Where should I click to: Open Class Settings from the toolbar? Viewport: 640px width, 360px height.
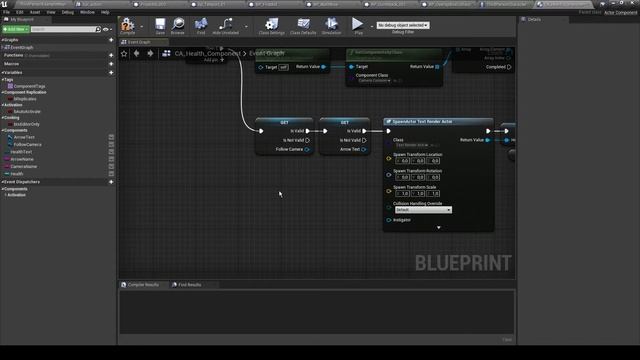271,26
